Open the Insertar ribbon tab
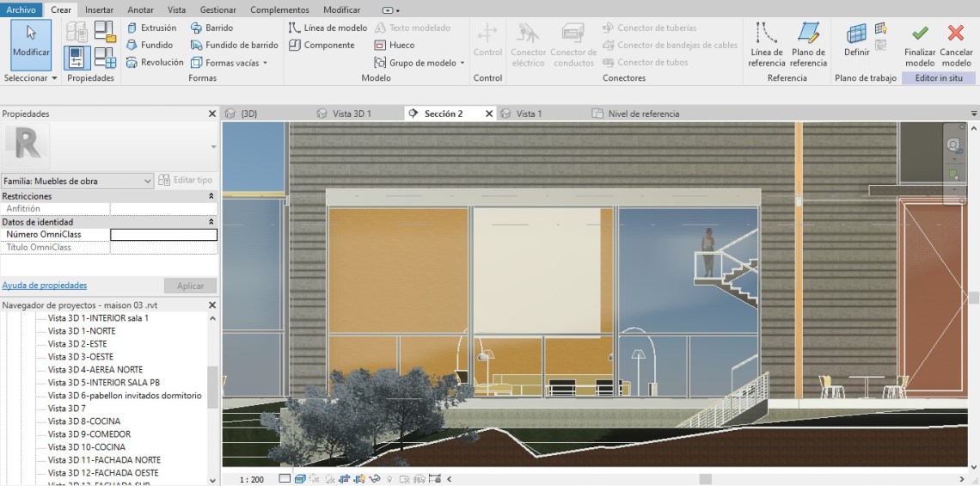The image size is (980, 486). coord(99,9)
